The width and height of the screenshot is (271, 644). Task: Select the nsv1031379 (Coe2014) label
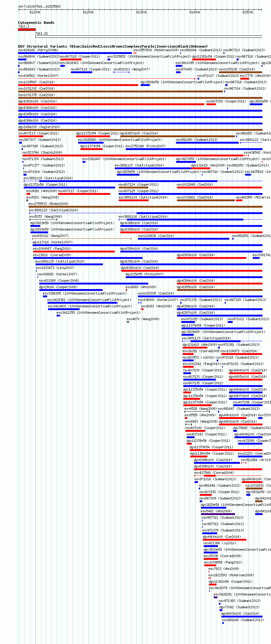click(x=37, y=95)
